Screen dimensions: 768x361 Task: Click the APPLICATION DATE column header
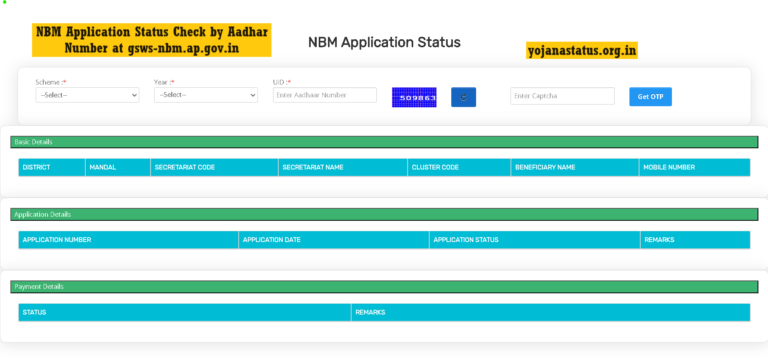(334, 240)
